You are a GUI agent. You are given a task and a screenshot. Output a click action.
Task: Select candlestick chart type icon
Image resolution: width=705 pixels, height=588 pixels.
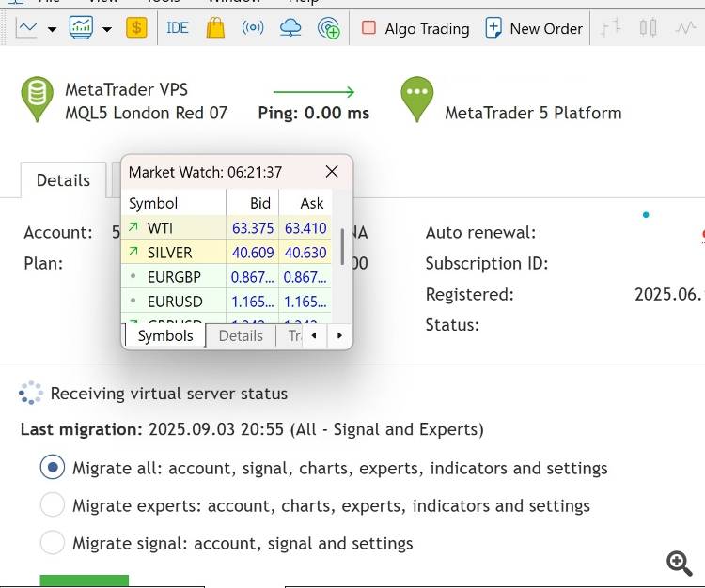pos(648,28)
